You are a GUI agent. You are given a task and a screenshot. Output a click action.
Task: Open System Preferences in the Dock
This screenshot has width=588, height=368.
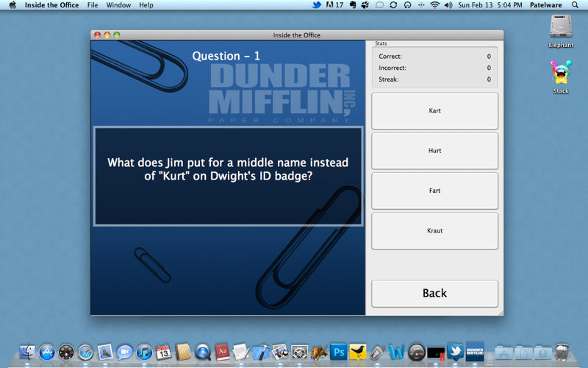click(x=300, y=353)
